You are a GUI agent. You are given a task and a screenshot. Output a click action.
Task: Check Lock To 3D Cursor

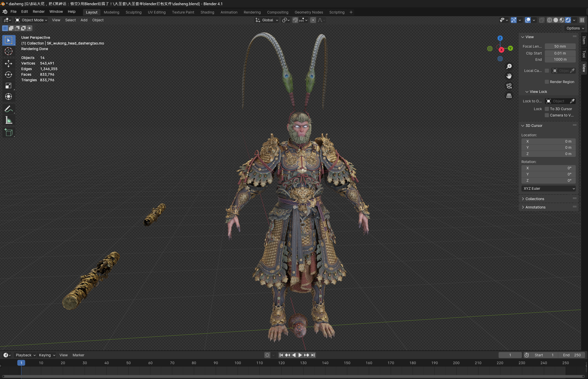[x=547, y=109]
